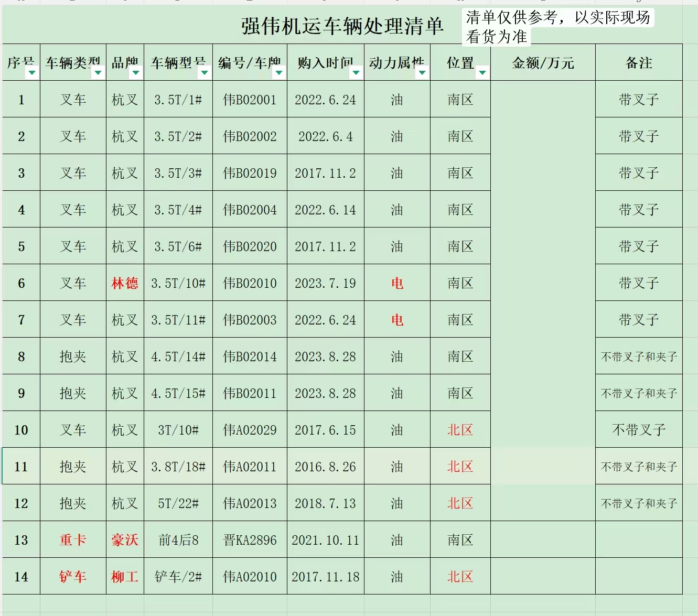Select the red 电 power cell in row 7
Screen dimensions: 698x616
point(397,320)
